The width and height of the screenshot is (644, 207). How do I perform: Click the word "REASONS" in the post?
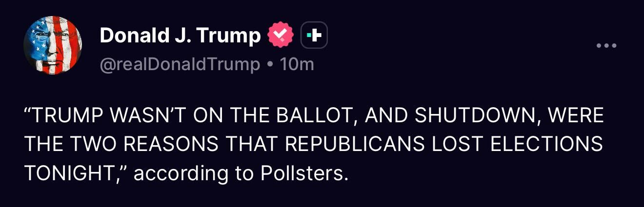point(174,146)
